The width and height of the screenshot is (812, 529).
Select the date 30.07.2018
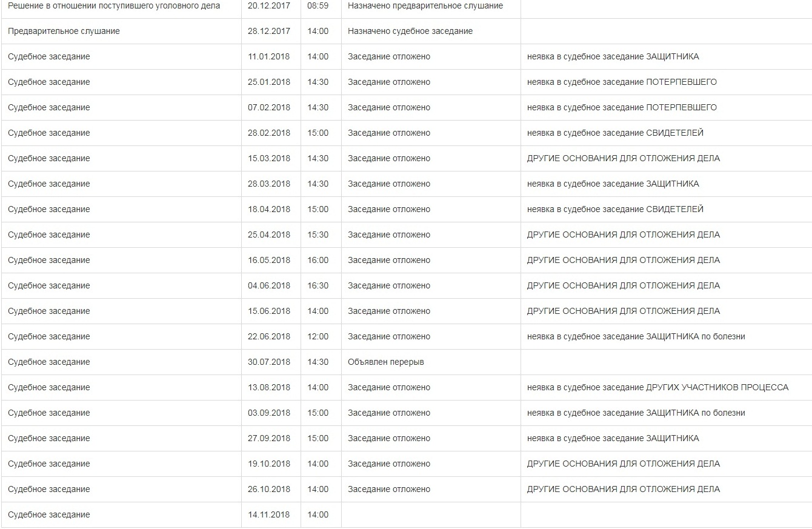(269, 362)
